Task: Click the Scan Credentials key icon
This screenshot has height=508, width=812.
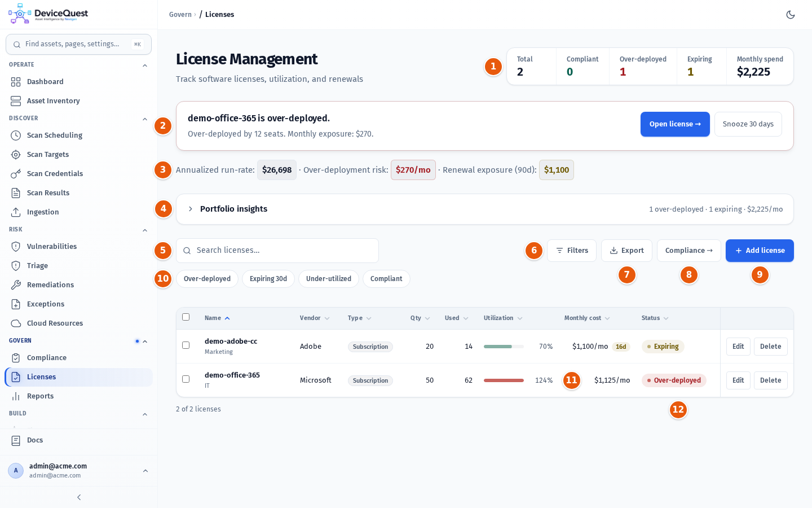Action: 16,174
